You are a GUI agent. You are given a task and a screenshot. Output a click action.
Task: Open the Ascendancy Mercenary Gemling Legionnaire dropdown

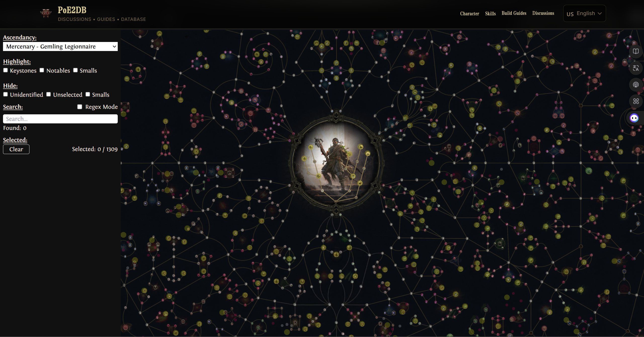pos(60,46)
